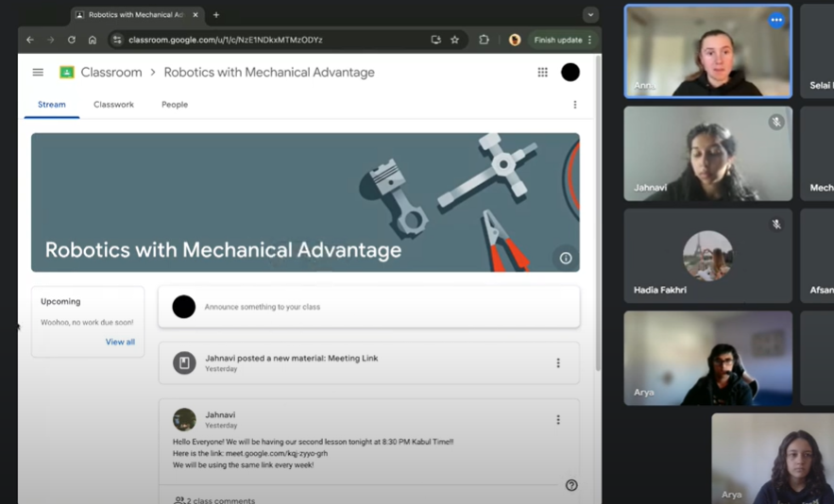Go to the Classroom home link
The height and width of the screenshot is (504, 834).
[111, 73]
